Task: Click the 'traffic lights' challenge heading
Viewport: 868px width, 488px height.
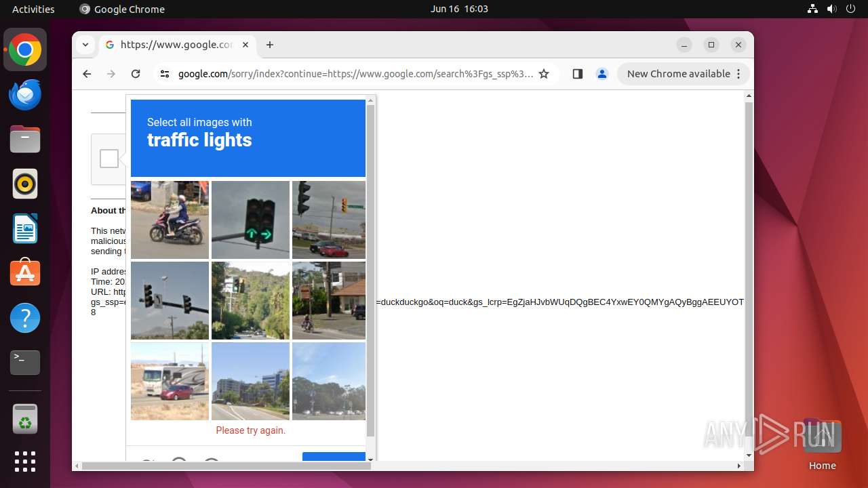Action: pos(199,140)
